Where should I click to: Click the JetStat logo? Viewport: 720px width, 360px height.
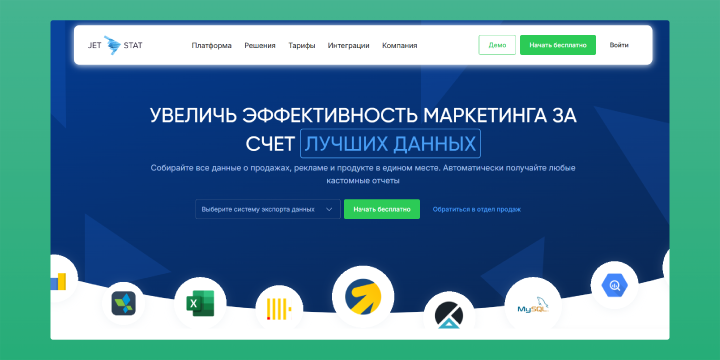(115, 45)
